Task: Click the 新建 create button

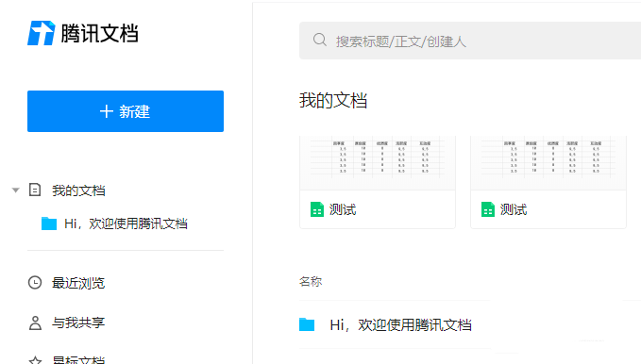Action: pyautogui.click(x=126, y=111)
